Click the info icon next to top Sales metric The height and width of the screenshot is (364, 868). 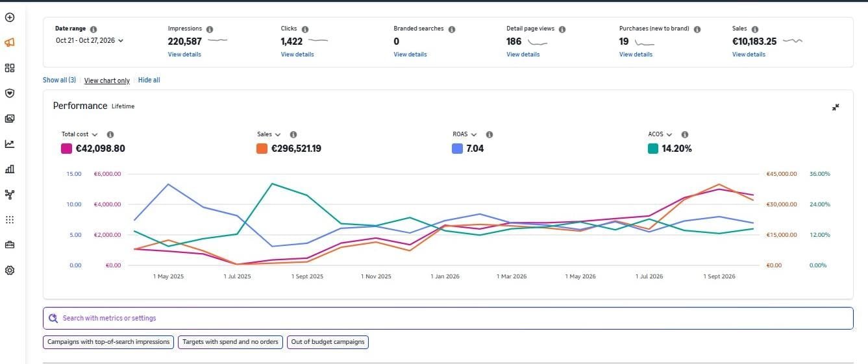[x=755, y=29]
